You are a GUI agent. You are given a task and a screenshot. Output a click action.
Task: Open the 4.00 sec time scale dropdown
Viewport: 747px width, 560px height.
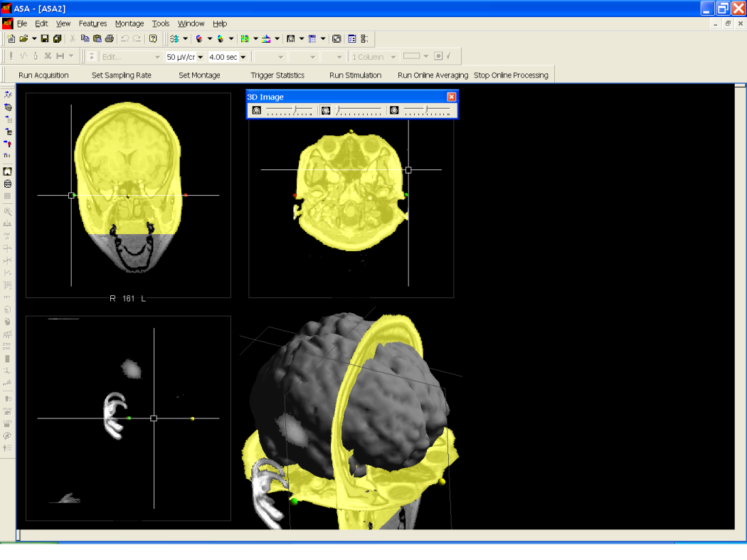point(243,57)
